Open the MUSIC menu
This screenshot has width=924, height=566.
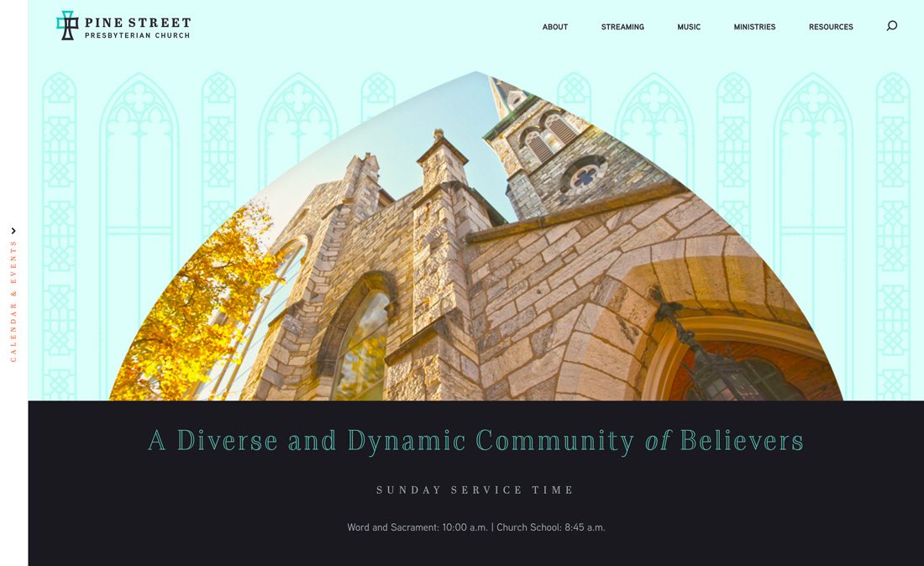click(689, 26)
